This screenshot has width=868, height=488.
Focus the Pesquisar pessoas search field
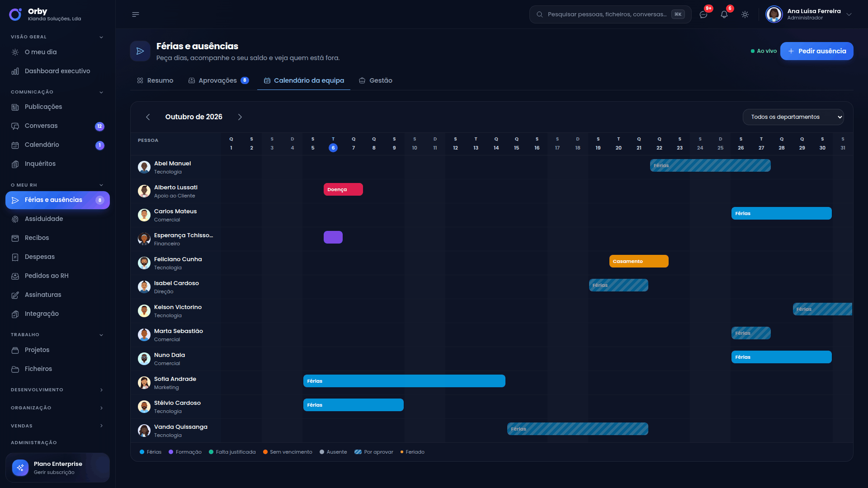(x=610, y=14)
